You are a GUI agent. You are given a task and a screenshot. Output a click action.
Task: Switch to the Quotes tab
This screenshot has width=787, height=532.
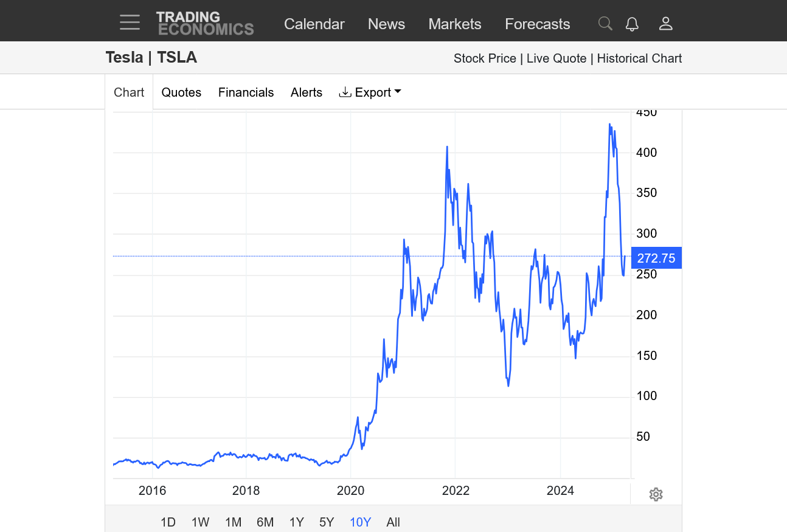click(181, 92)
